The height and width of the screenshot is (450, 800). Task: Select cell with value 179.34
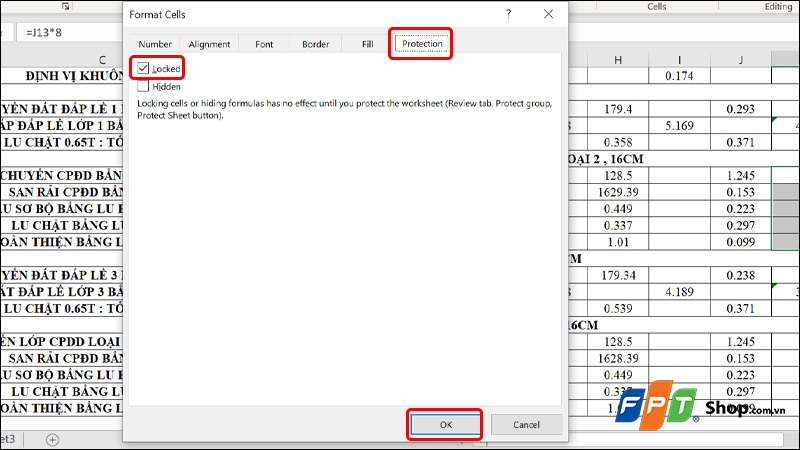618,276
